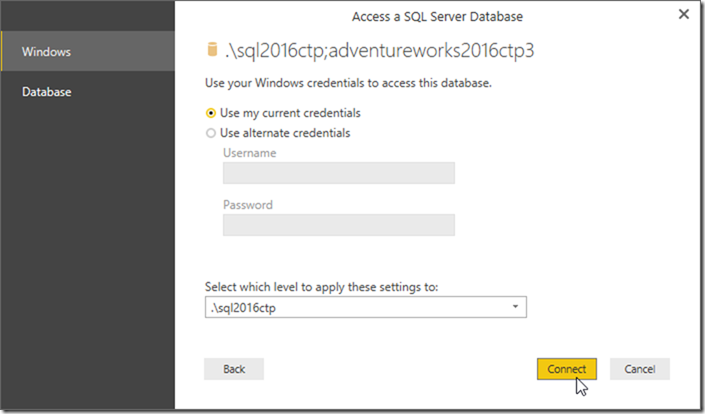Switch to the Database authentication tab
Viewport: 705px width, 414px height.
click(x=88, y=92)
